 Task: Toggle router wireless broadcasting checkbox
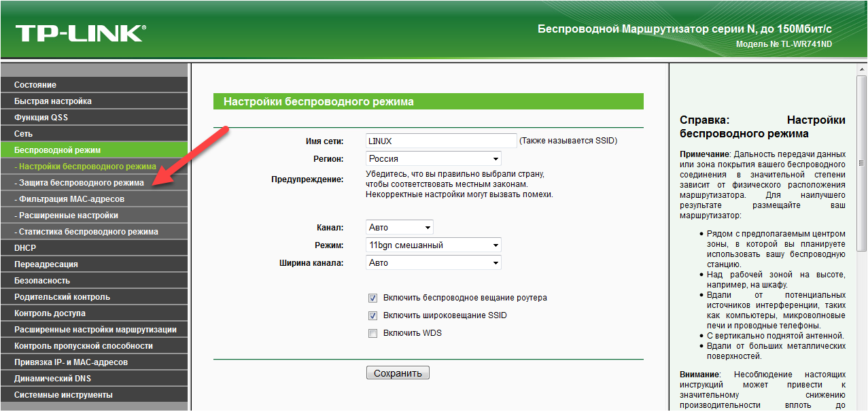(x=372, y=298)
